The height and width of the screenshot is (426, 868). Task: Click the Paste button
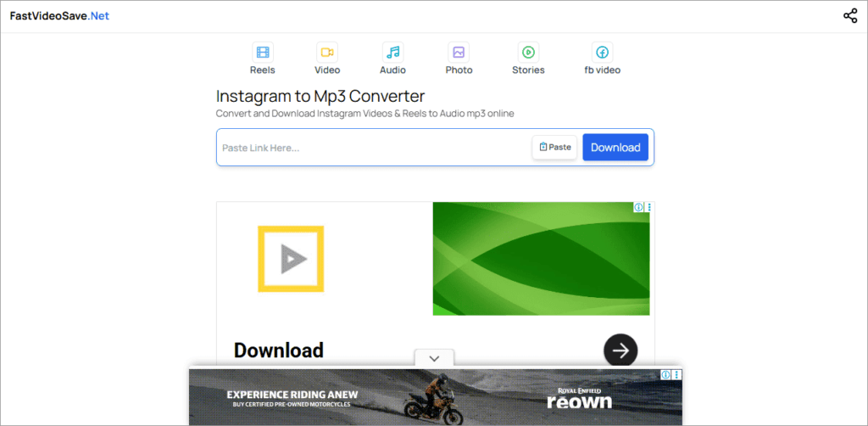(554, 148)
